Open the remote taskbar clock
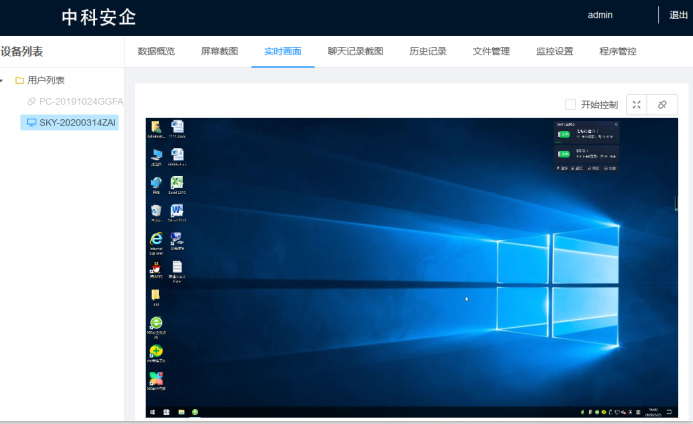Image resolution: width=693 pixels, height=424 pixels. point(653,412)
